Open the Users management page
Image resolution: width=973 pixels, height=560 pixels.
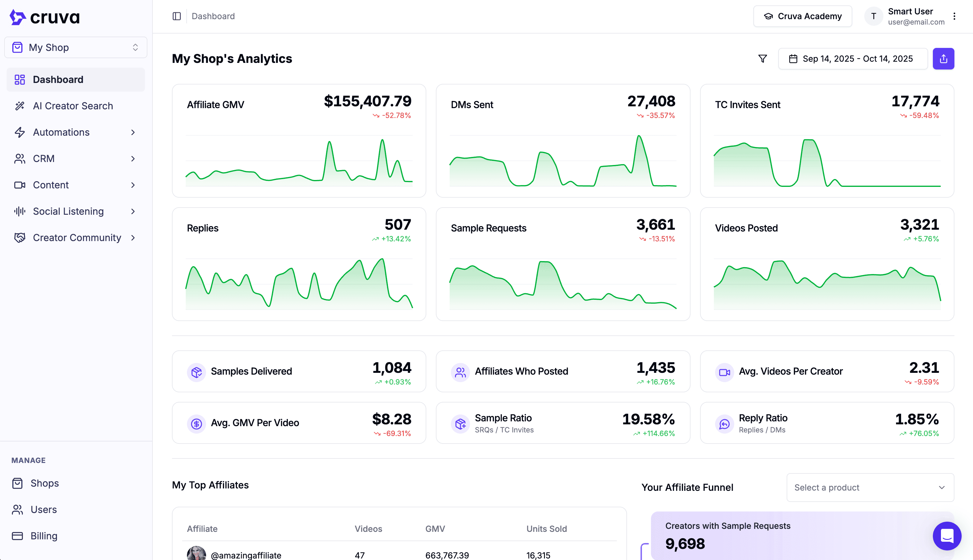click(43, 510)
